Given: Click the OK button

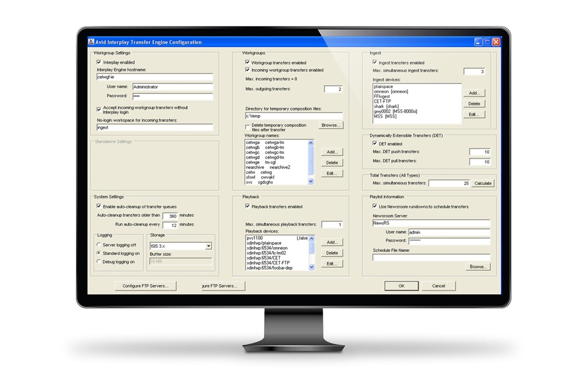Looking at the screenshot, I should [401, 285].
